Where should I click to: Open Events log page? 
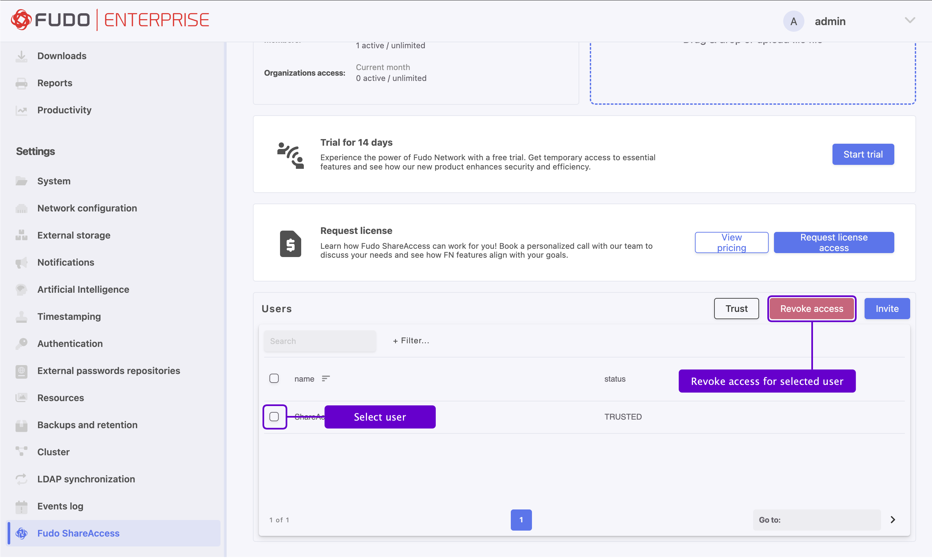(61, 506)
